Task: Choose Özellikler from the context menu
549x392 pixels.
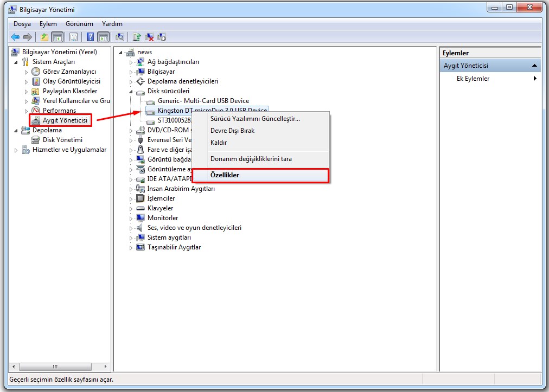Action: click(x=225, y=175)
